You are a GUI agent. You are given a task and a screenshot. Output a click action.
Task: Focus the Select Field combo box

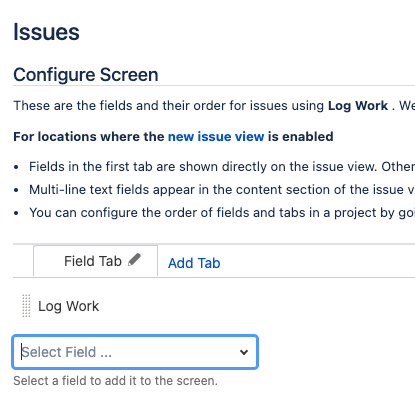[135, 352]
